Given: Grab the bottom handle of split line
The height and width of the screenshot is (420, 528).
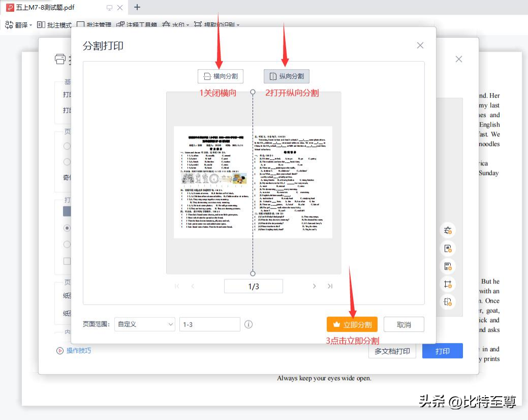Looking at the screenshot, I should [253, 274].
